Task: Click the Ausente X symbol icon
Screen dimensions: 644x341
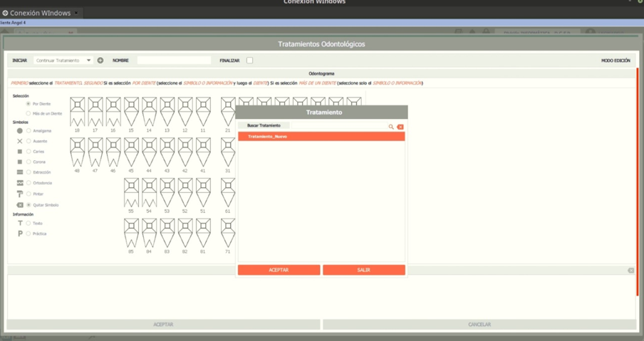Action: [x=20, y=141]
